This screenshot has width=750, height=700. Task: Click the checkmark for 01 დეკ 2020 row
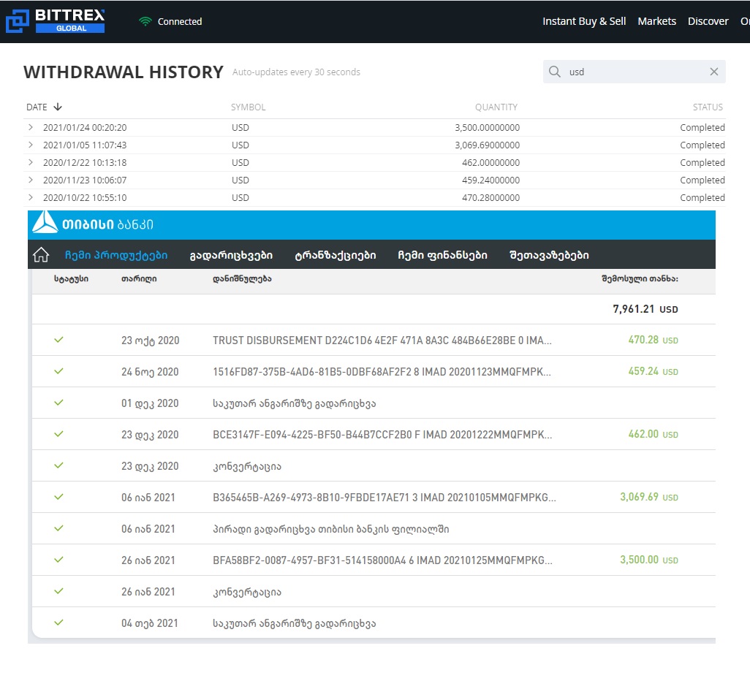[x=58, y=403]
